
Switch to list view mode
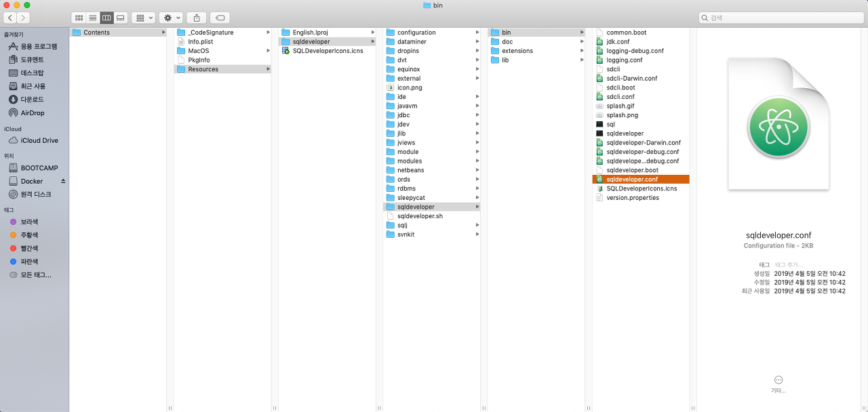click(x=93, y=18)
